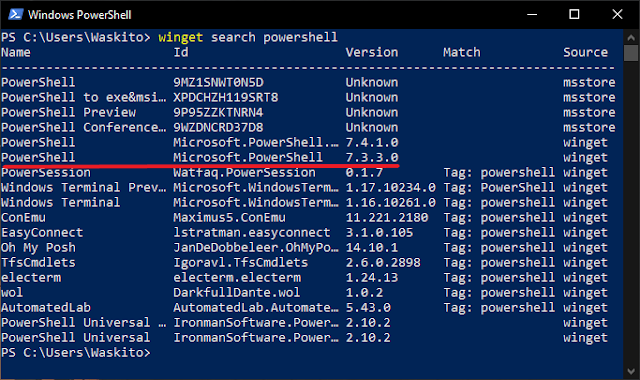Click the 'TfsCmdlets' name
Image resolution: width=640 pixels, height=380 pixels.
pyautogui.click(x=38, y=262)
